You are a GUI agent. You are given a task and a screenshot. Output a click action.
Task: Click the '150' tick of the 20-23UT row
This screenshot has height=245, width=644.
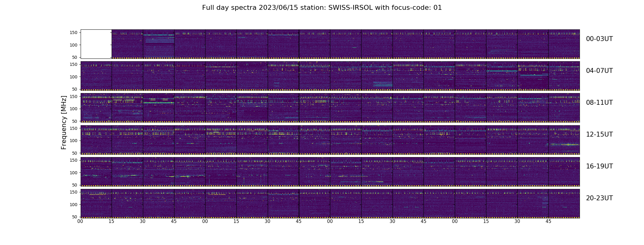click(x=74, y=192)
